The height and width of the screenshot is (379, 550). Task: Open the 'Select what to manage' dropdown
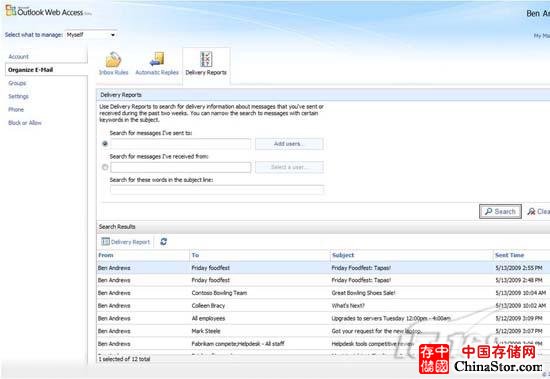point(91,35)
